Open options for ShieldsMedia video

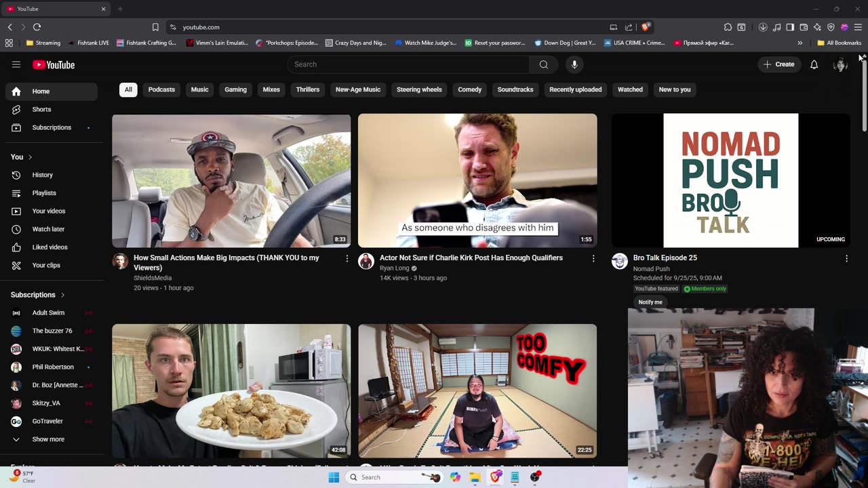[x=347, y=259]
